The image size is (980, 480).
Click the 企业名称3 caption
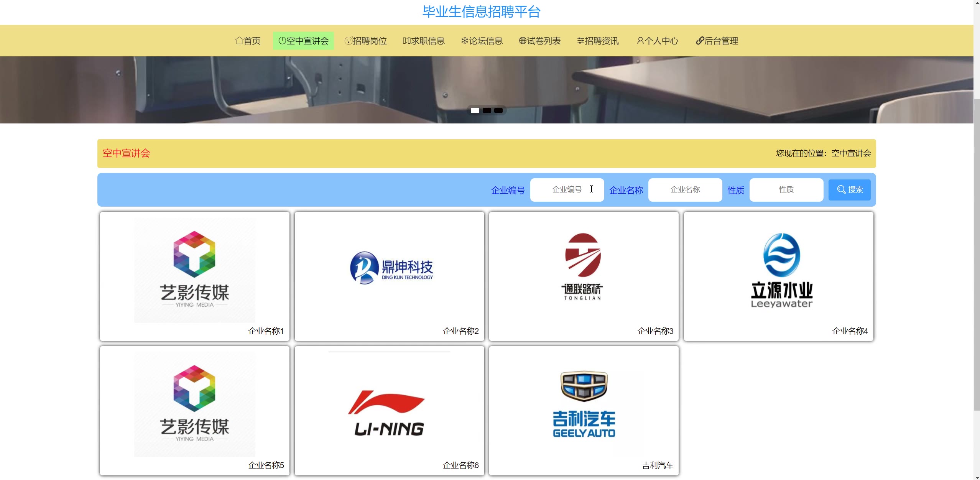coord(655,331)
